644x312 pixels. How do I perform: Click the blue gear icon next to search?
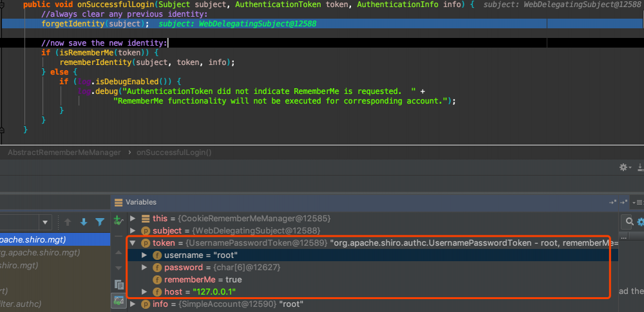pyautogui.click(x=640, y=222)
